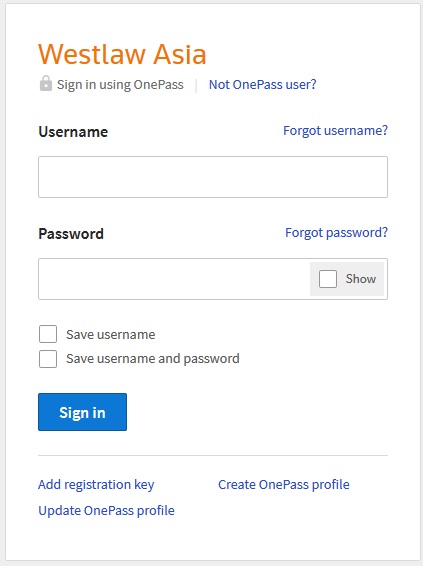Tick the Show password checkbox
This screenshot has width=423, height=566.
(328, 279)
